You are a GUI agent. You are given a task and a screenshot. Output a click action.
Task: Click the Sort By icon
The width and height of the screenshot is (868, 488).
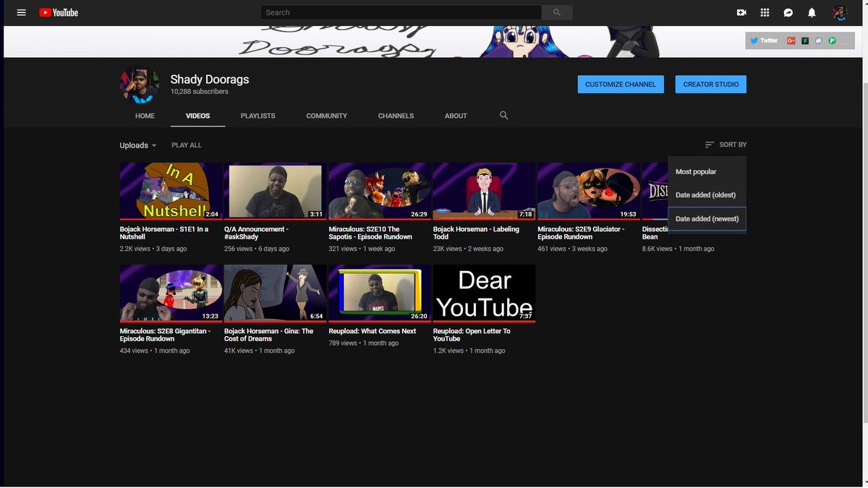(x=710, y=145)
